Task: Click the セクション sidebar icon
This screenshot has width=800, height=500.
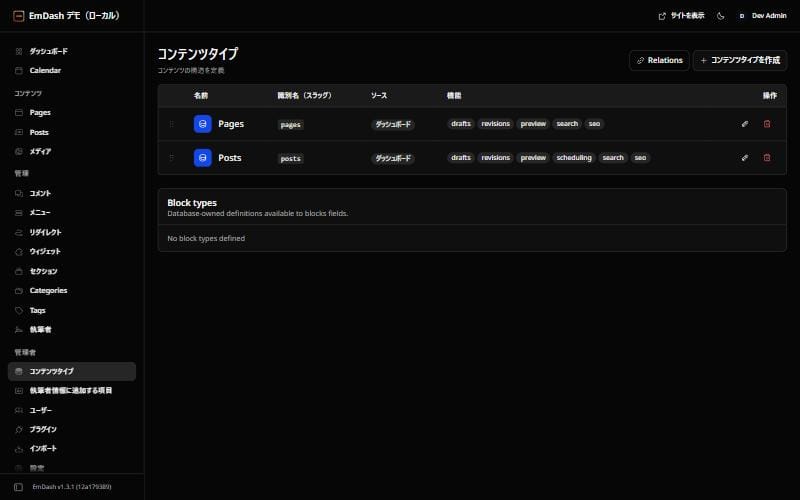Action: click(19, 271)
